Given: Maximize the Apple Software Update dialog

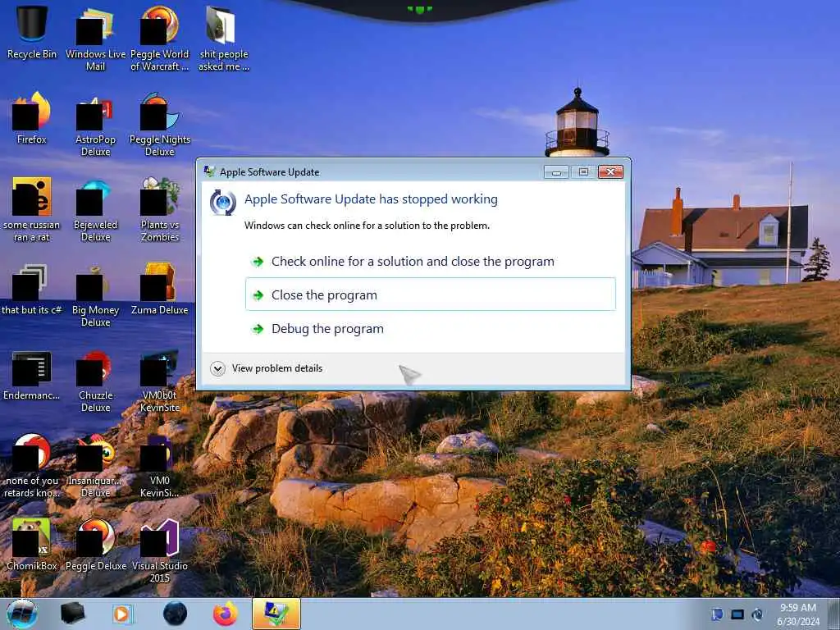Looking at the screenshot, I should coord(583,172).
